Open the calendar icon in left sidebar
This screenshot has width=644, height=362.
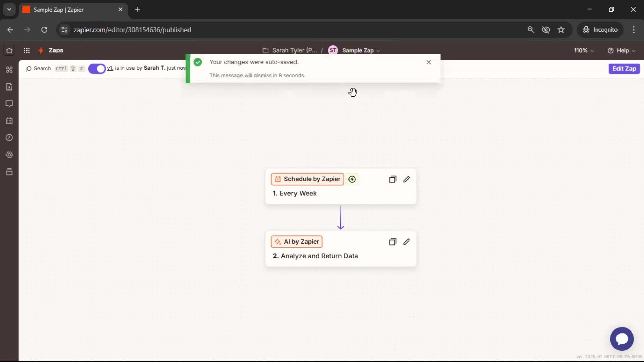[9, 121]
